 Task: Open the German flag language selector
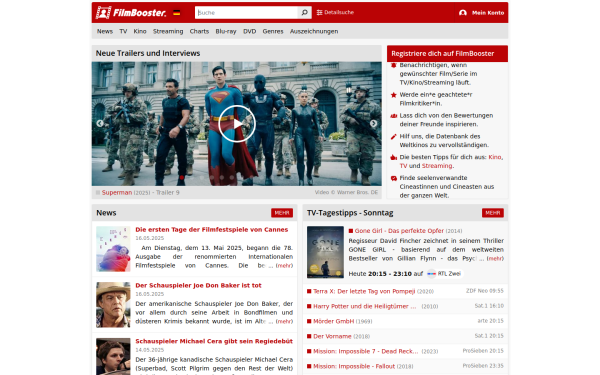[x=176, y=13]
